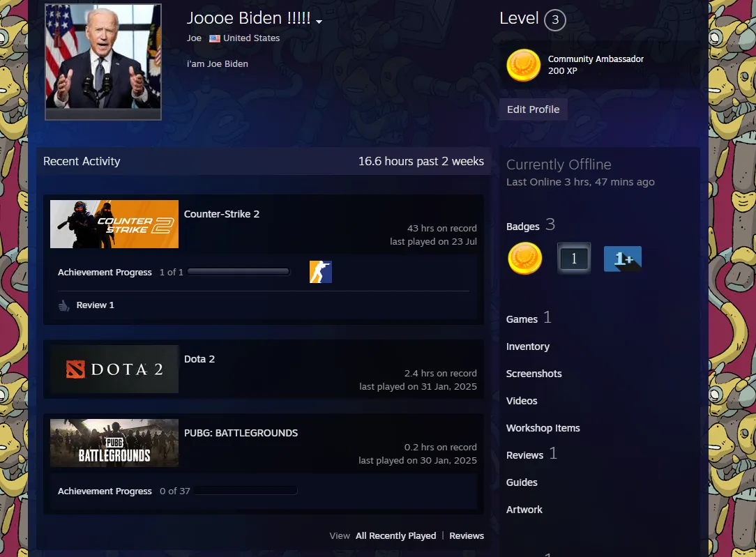Open the Counter-Strike 2 game banner

tap(114, 224)
